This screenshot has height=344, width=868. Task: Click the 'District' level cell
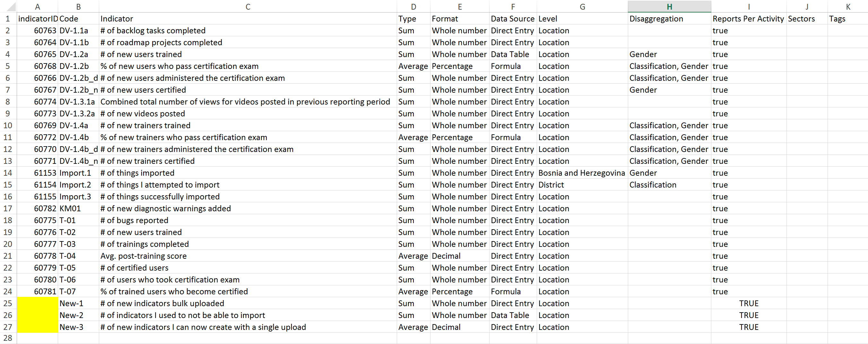click(x=551, y=185)
